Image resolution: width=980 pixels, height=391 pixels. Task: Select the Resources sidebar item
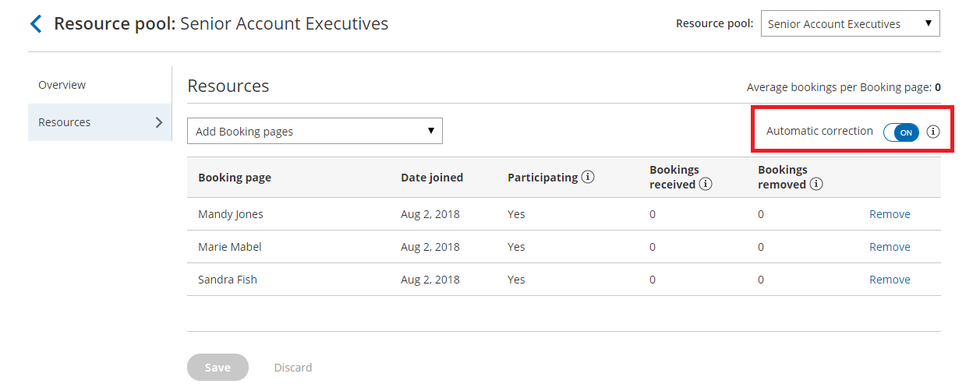point(65,122)
